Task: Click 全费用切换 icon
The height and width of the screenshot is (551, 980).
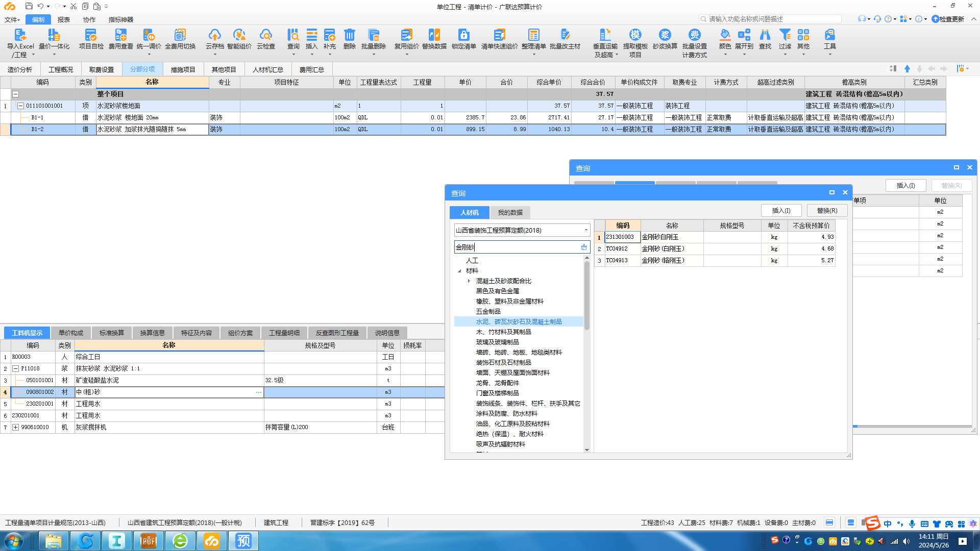Action: [x=180, y=35]
